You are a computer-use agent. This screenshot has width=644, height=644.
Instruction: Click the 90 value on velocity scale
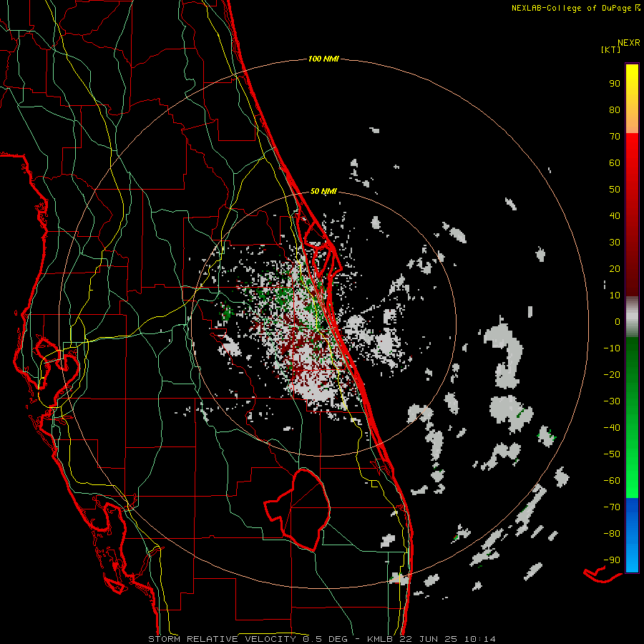[x=615, y=84]
